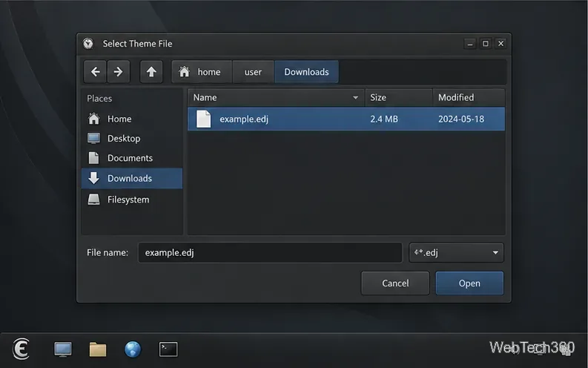Open the Enlightenment start menu on the shelf
Image resolution: width=588 pixels, height=368 pixels.
pos(21,349)
